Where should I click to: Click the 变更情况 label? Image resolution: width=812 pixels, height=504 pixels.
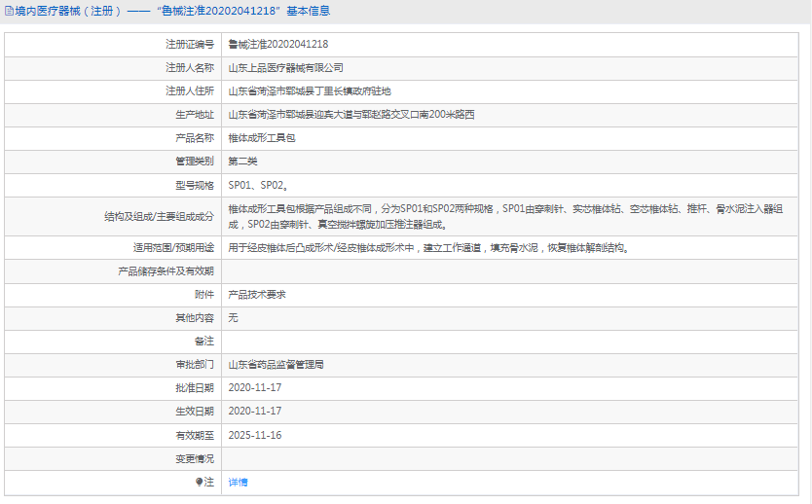(194, 459)
